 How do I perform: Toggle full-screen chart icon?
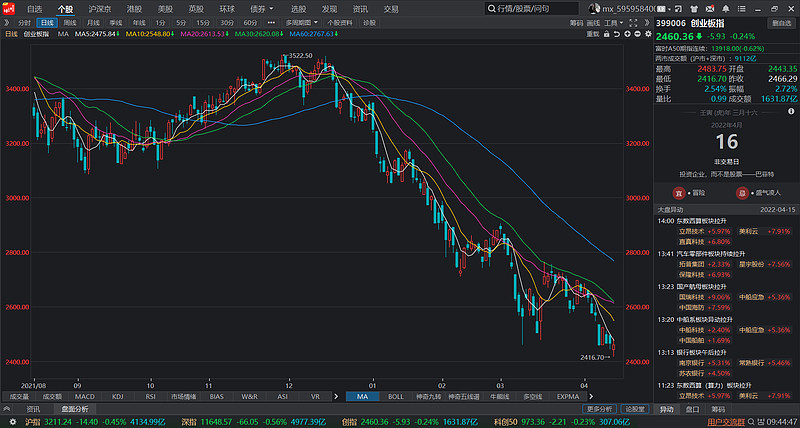[x=633, y=23]
